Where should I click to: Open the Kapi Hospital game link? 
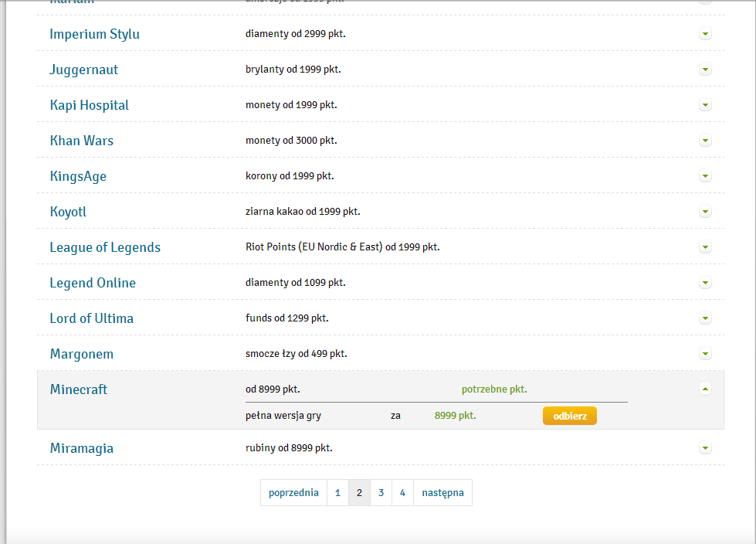point(90,105)
